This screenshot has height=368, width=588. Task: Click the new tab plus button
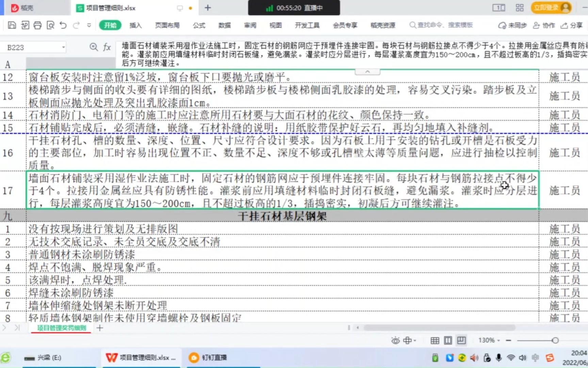[208, 7]
